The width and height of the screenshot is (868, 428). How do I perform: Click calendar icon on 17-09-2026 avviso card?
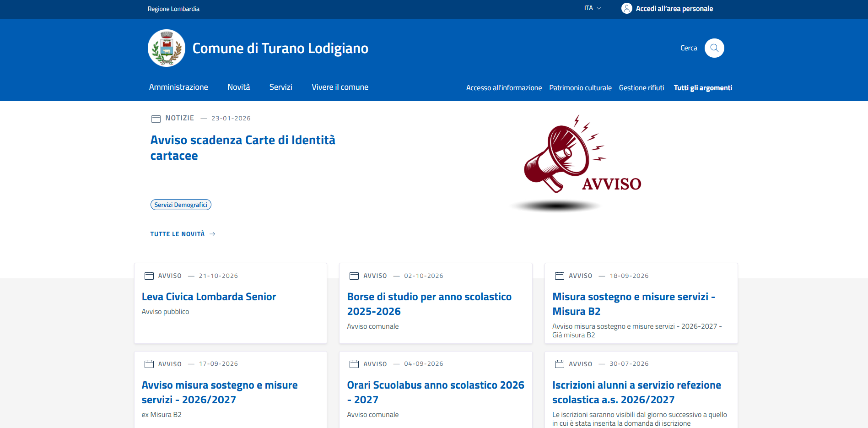click(x=149, y=364)
